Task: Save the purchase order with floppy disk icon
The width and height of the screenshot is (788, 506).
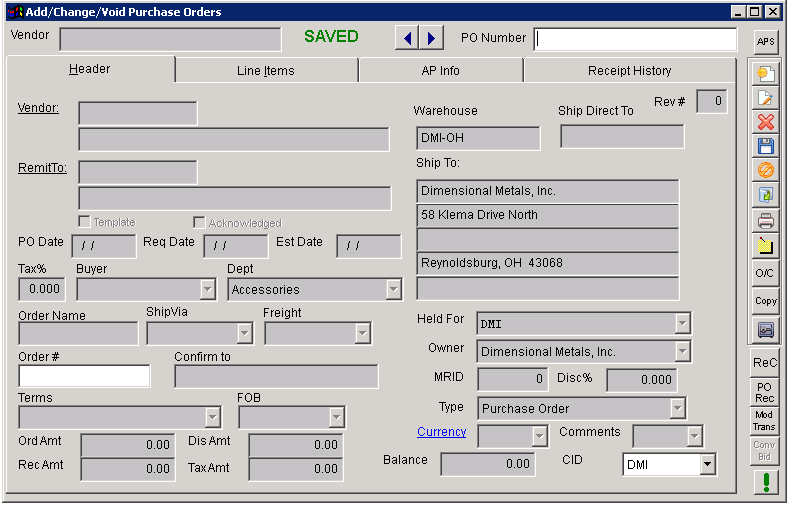Action: 766,146
